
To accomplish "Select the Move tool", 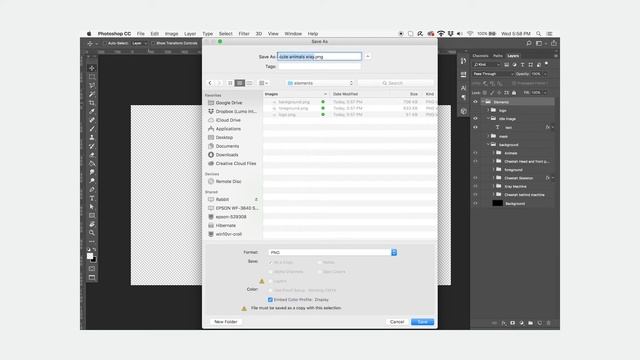I will pos(92,68).
